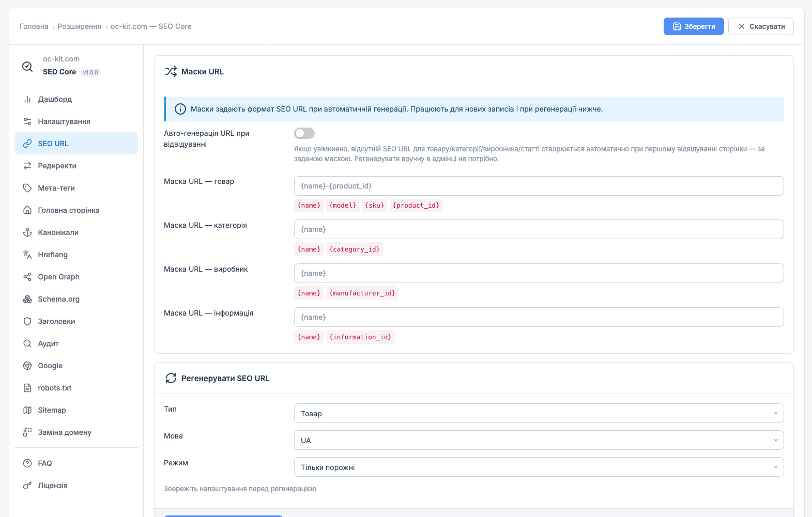Viewport: 812px width, 517px height.
Task: Open Дашборд in the sidebar
Action: click(x=76, y=99)
